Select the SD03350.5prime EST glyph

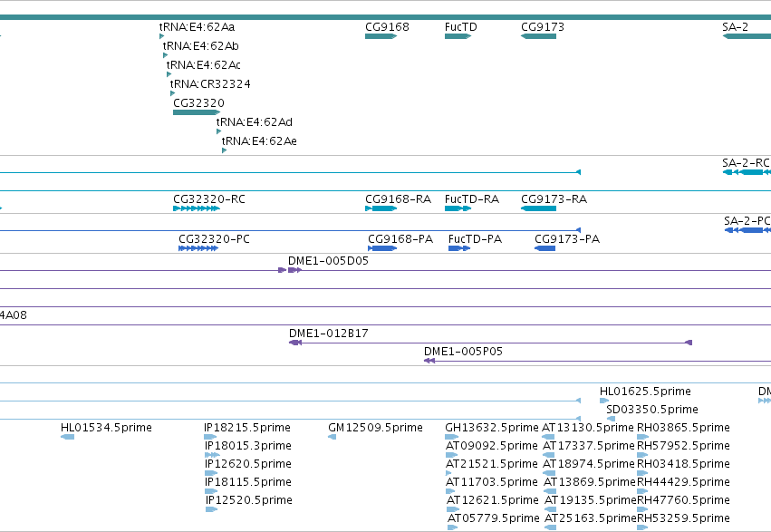coord(611,419)
